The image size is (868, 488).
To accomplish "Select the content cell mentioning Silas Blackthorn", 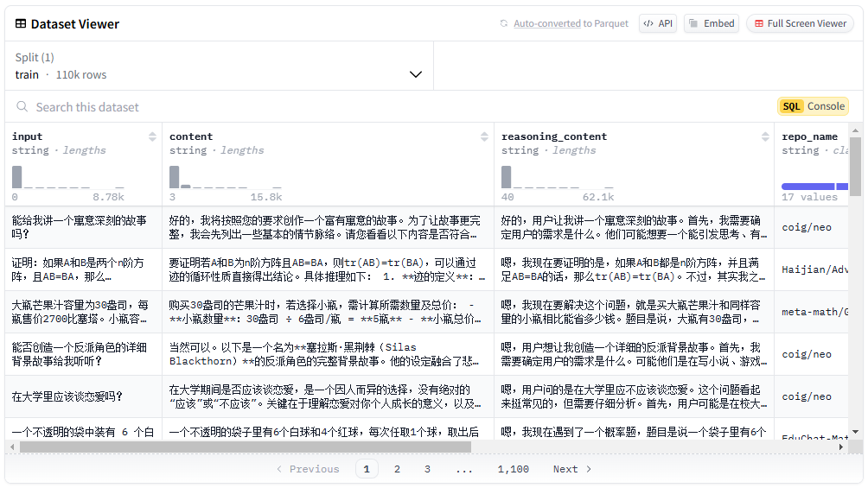I will pyautogui.click(x=329, y=354).
